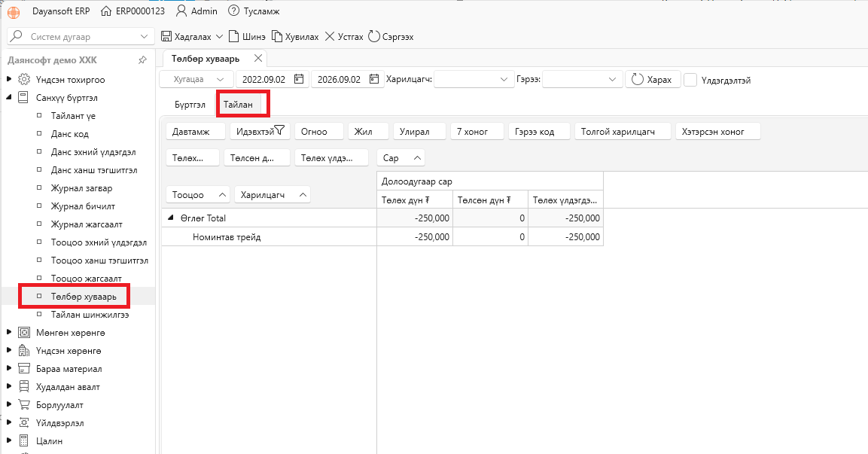
Task: Click the Улирал field chip
Action: pos(419,132)
